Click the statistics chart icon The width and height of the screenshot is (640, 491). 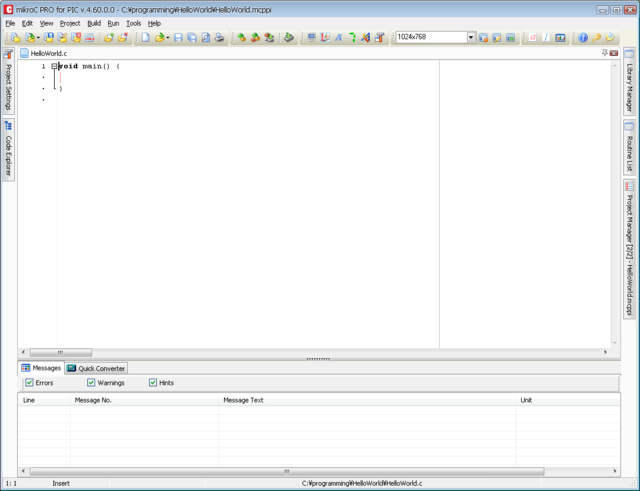pos(560,38)
